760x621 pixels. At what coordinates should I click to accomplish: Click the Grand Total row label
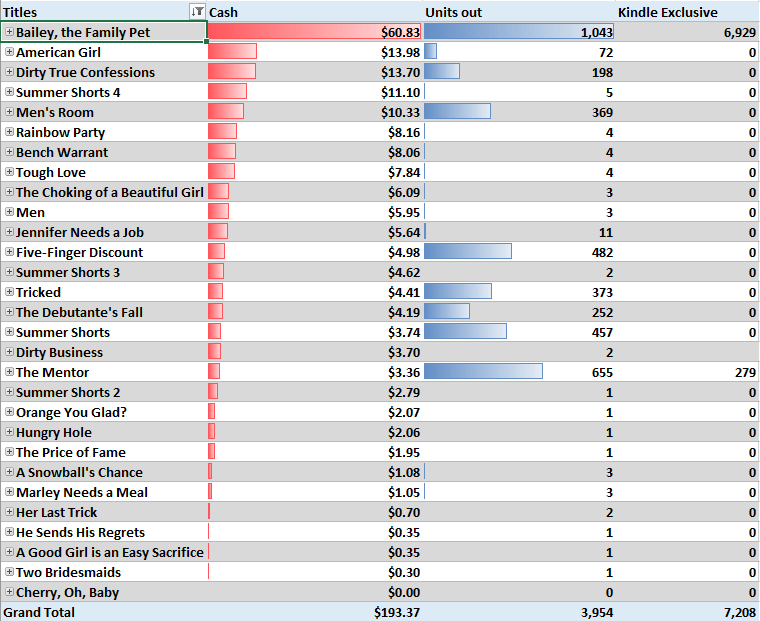click(40, 612)
